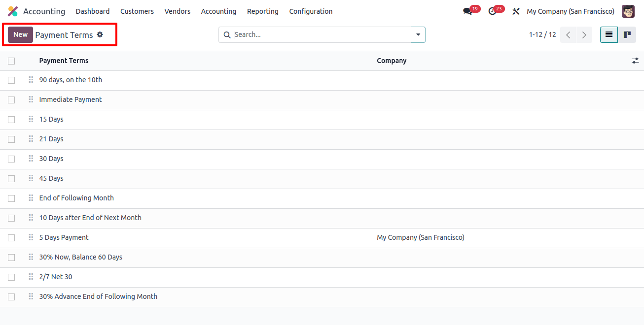Sort by Payment Terms column header

point(64,61)
